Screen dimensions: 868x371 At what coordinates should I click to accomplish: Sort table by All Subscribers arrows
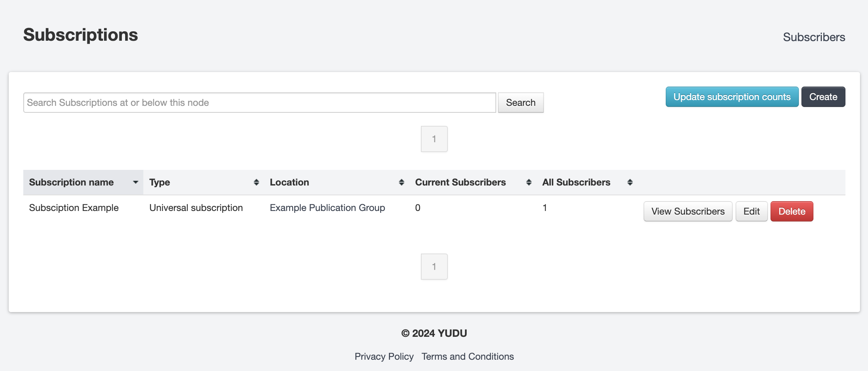point(630,182)
